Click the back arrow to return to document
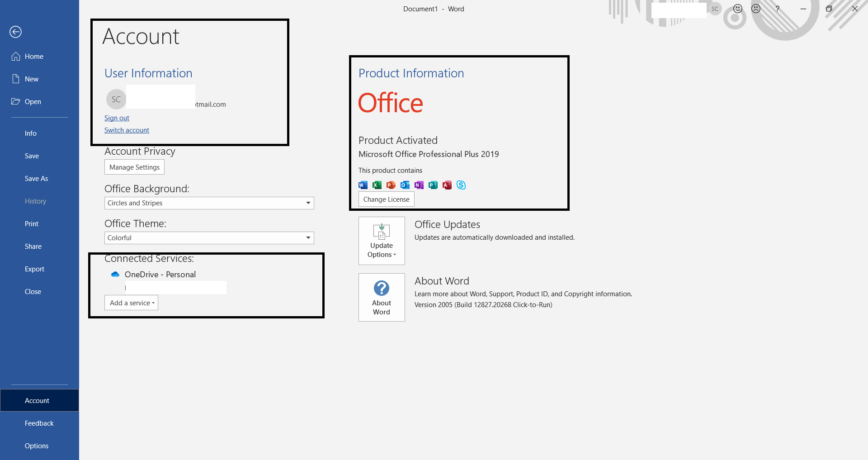 click(16, 32)
